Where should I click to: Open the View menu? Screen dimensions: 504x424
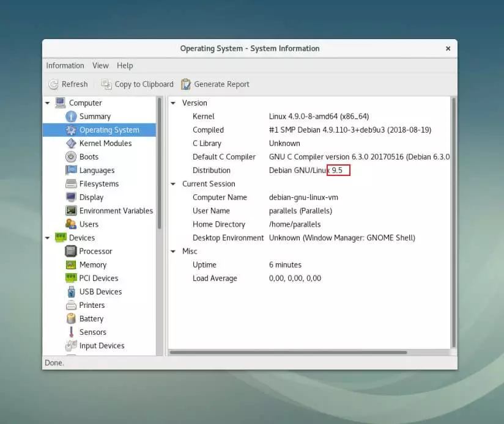[100, 65]
